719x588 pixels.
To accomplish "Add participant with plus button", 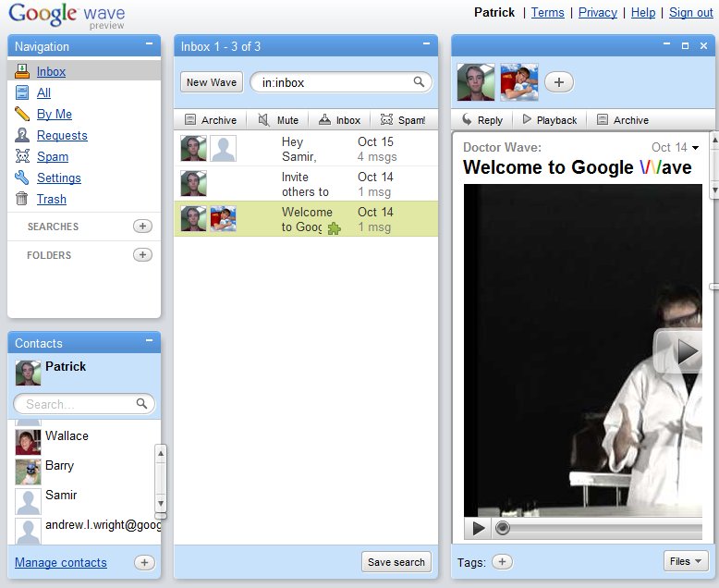I will pos(559,82).
